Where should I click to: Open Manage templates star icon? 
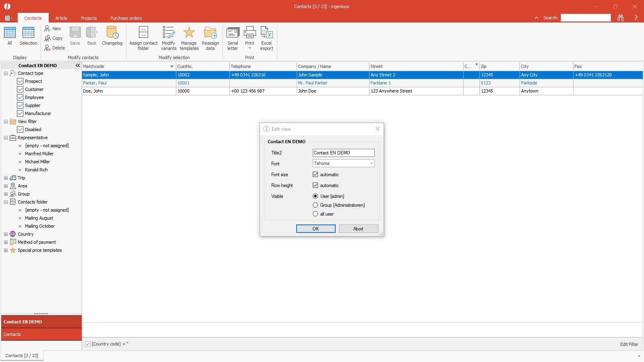(189, 33)
